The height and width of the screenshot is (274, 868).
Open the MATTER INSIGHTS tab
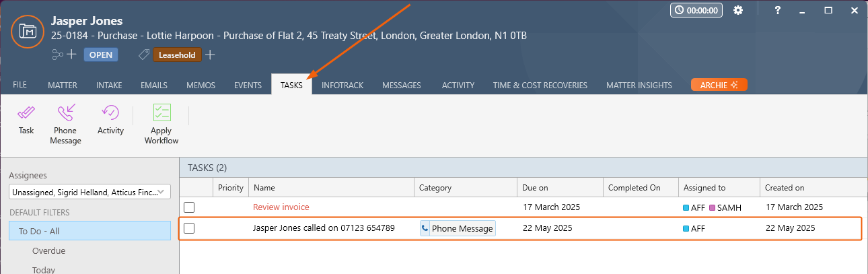(x=639, y=85)
